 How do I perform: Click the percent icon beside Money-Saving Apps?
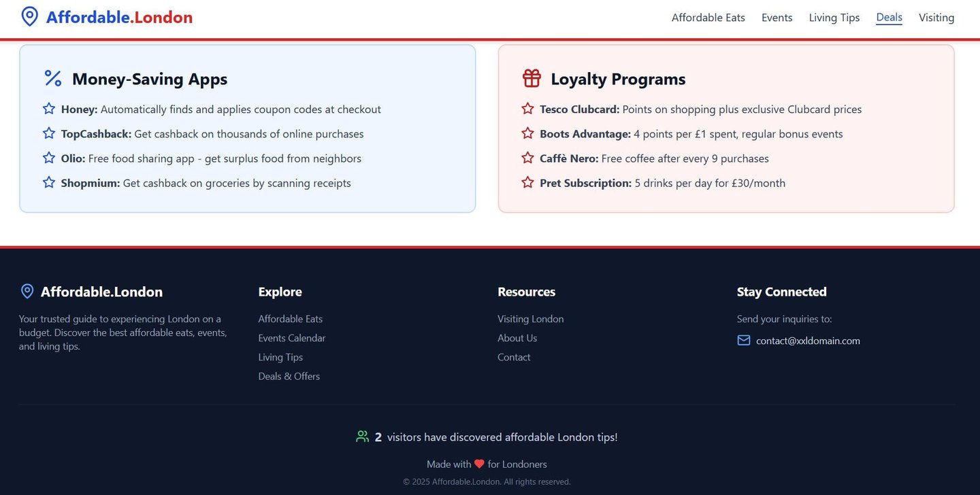53,78
